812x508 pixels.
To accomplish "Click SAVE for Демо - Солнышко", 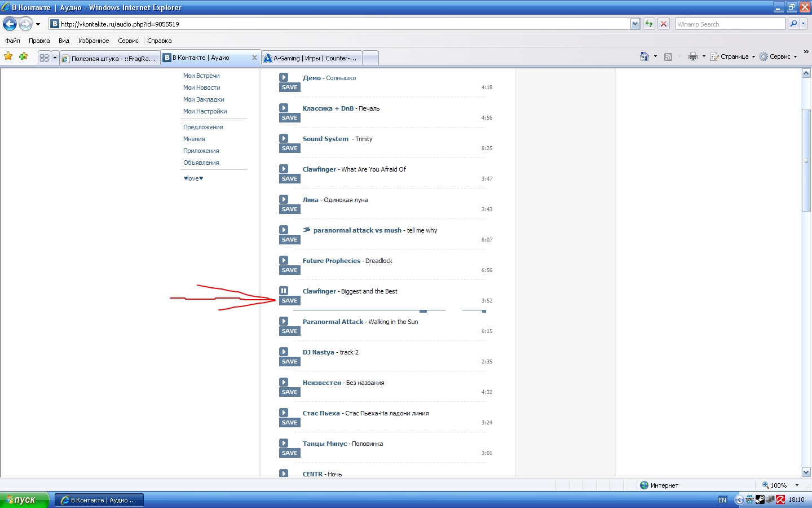I will (x=290, y=87).
